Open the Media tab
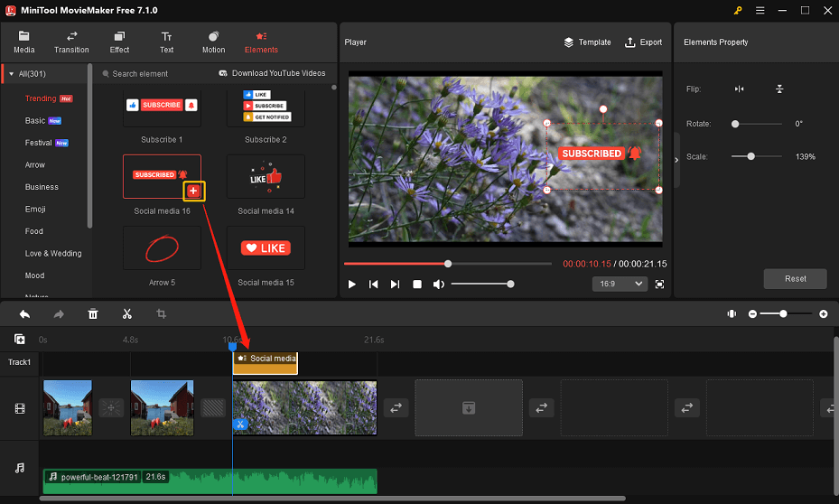 (23, 42)
